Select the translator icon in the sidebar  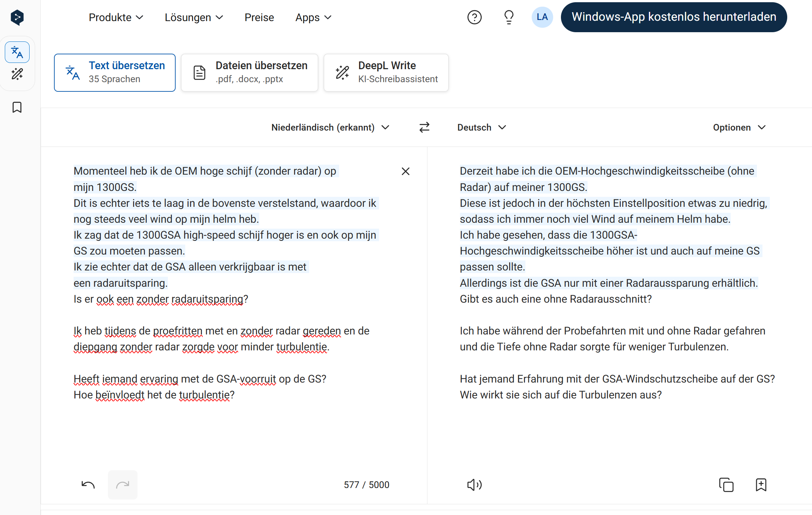coord(17,52)
